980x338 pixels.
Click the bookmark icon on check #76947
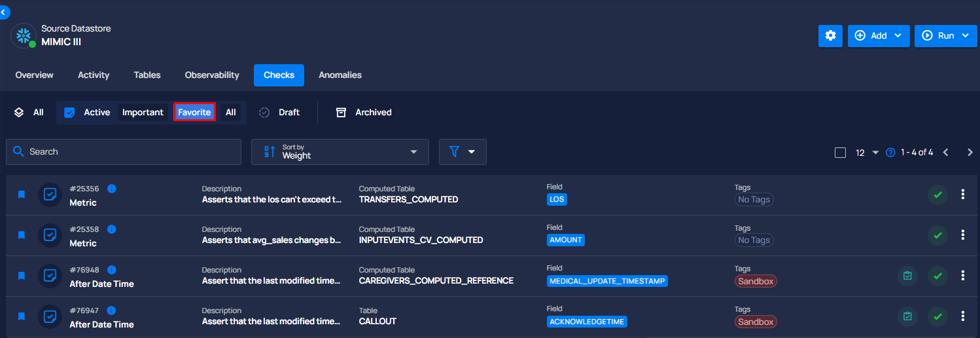point(21,316)
